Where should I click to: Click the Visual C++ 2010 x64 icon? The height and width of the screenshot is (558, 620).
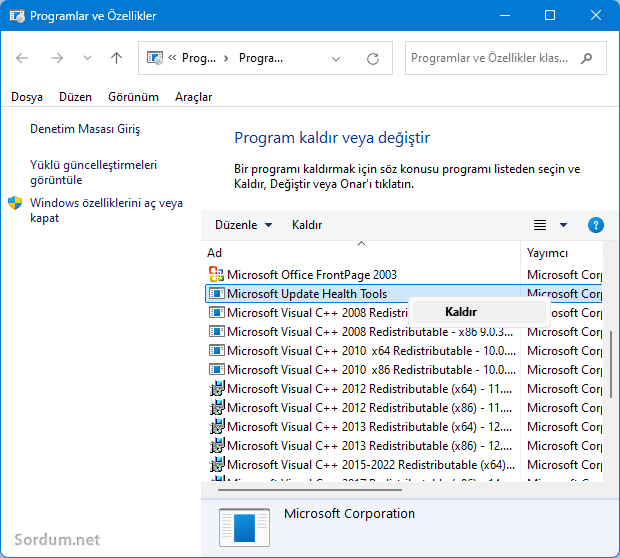click(217, 350)
